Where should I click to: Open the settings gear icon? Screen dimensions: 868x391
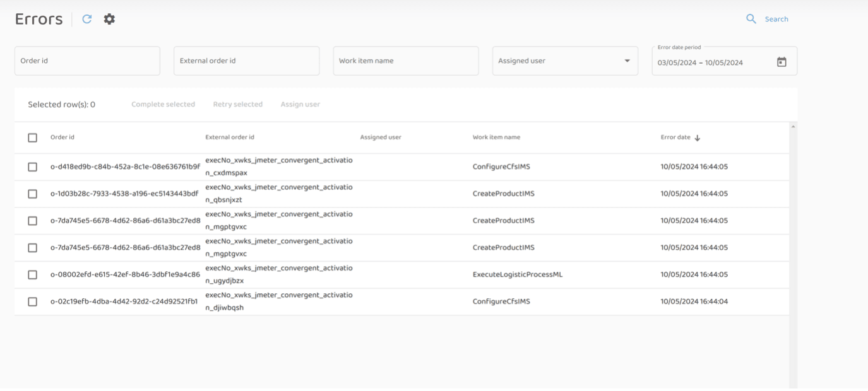click(109, 20)
